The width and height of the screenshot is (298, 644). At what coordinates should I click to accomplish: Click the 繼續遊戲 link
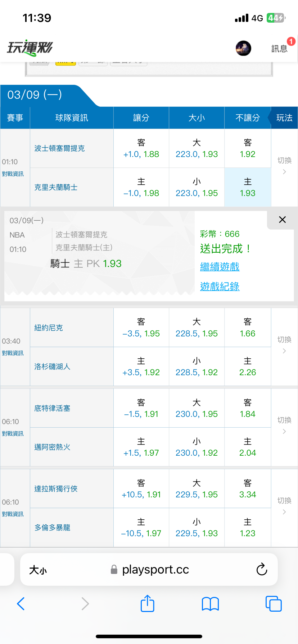point(220,267)
